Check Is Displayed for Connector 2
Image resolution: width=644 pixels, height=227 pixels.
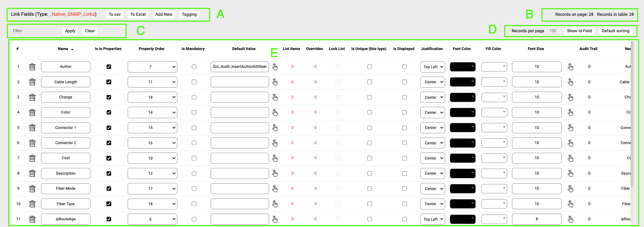(404, 143)
